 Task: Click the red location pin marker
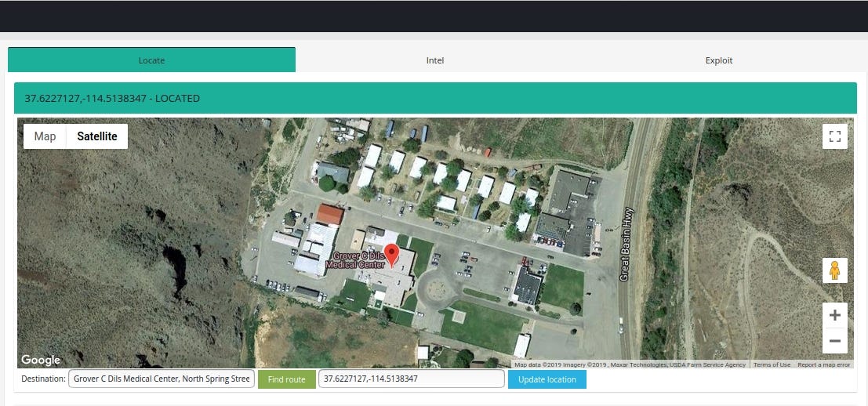click(x=392, y=255)
